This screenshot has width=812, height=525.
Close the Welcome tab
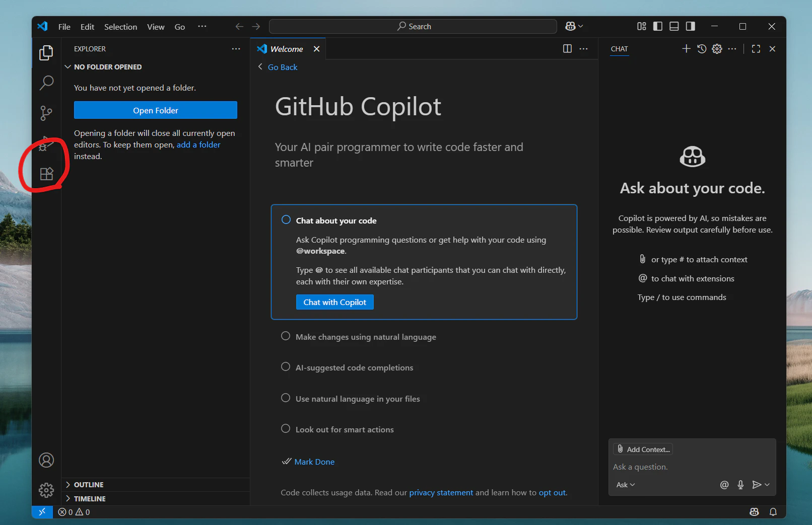click(316, 49)
